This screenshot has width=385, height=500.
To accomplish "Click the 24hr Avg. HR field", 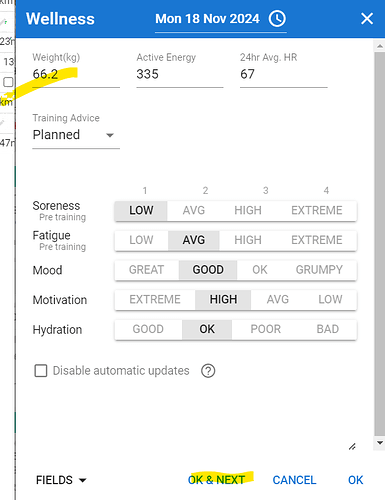I will [284, 74].
